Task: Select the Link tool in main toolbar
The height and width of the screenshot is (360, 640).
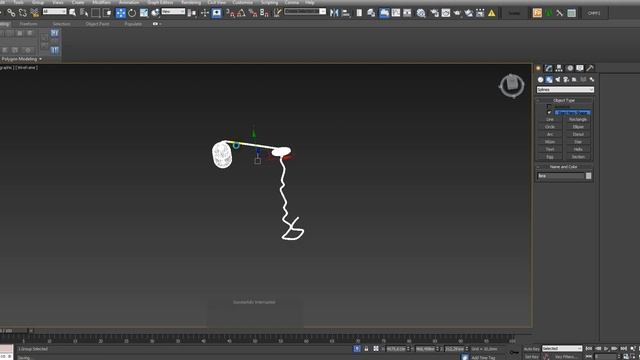Action: 11,13
